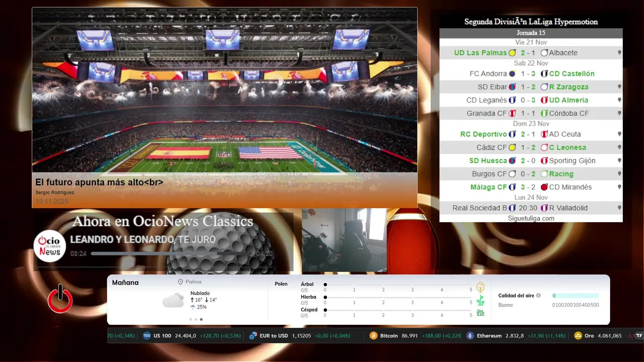Screen dimensions: 644x362
Task: Click the Córdoba CF crest
Action: click(x=544, y=113)
